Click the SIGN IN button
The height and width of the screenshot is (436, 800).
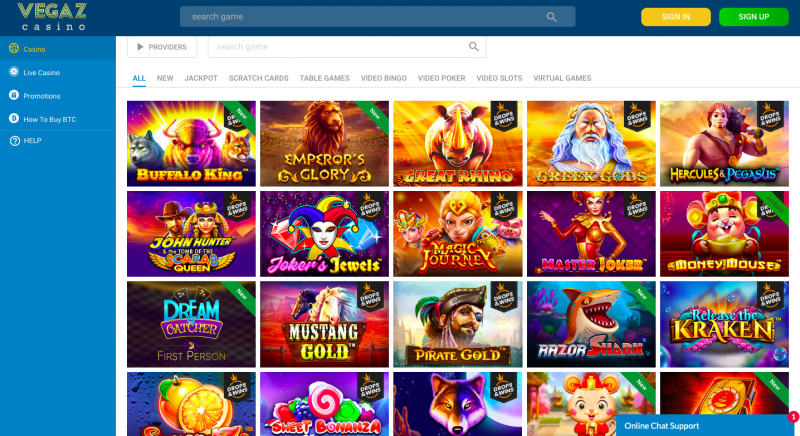coord(676,17)
